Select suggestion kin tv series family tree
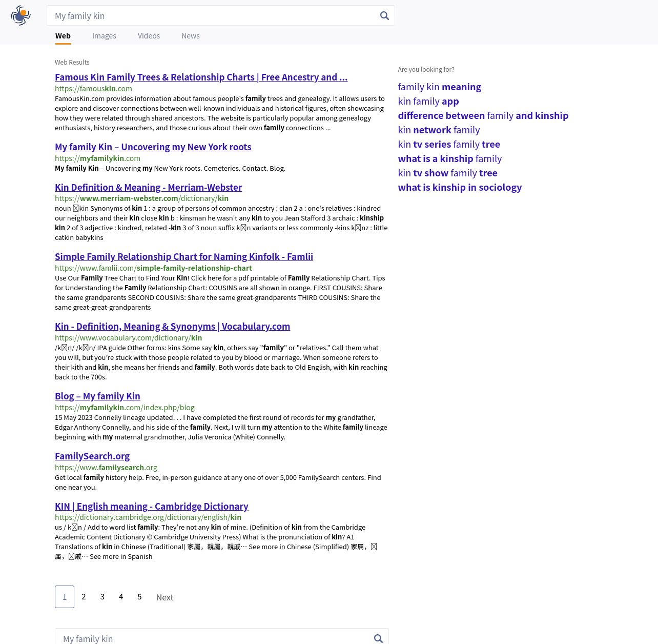 click(x=449, y=145)
